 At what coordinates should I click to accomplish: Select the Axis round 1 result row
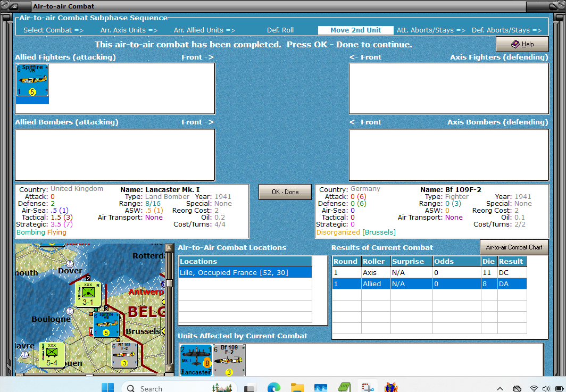click(429, 272)
